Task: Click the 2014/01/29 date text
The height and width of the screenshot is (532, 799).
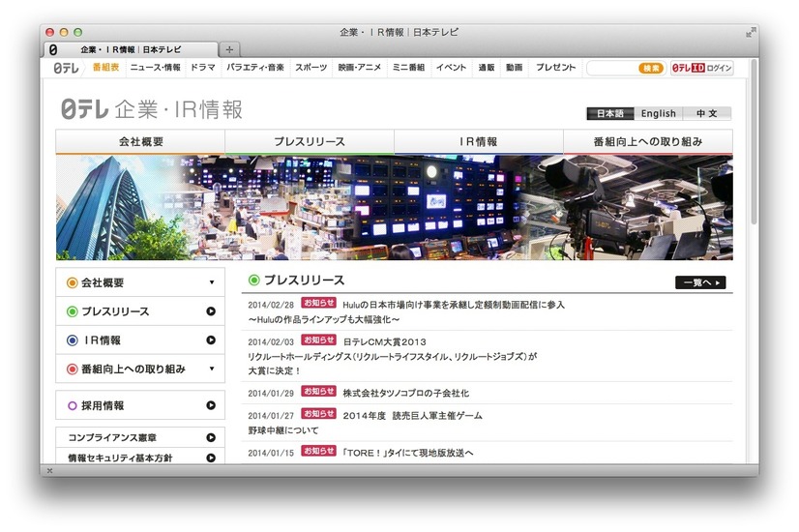Action: point(271,393)
